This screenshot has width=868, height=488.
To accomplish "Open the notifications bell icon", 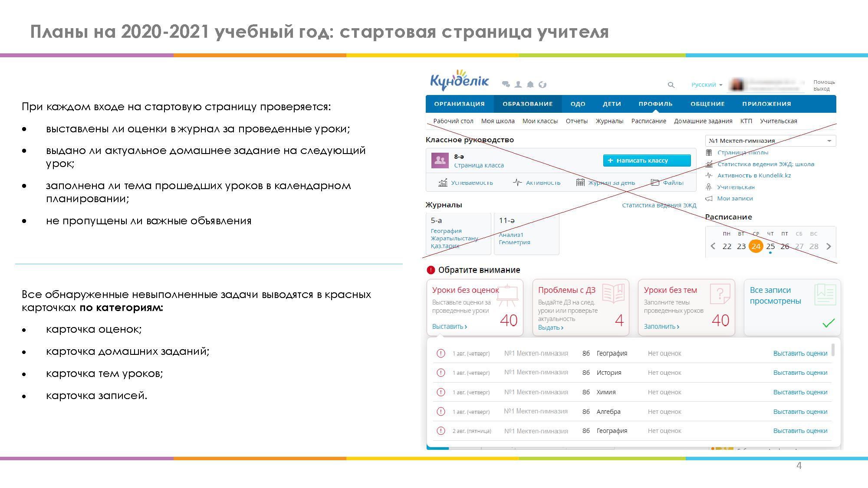I will click(x=530, y=84).
